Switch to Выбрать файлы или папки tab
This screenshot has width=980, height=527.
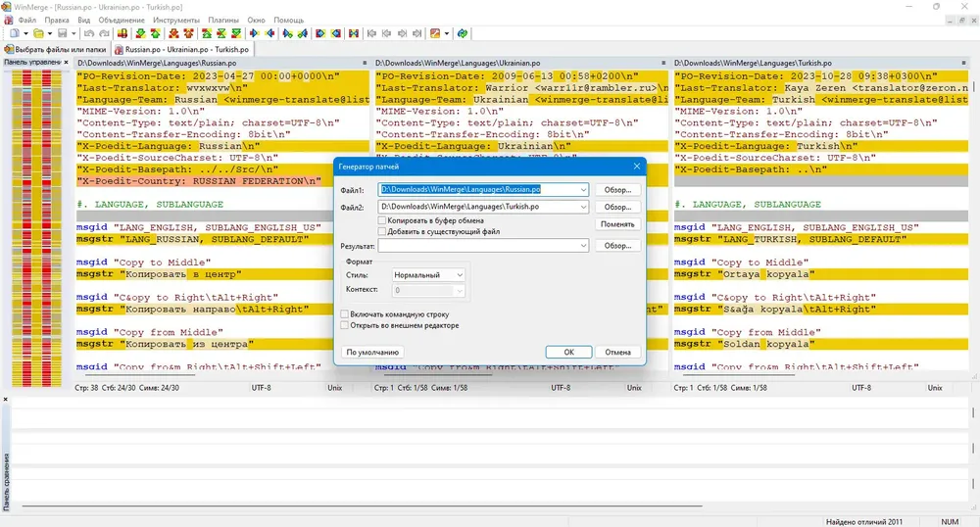click(x=56, y=49)
